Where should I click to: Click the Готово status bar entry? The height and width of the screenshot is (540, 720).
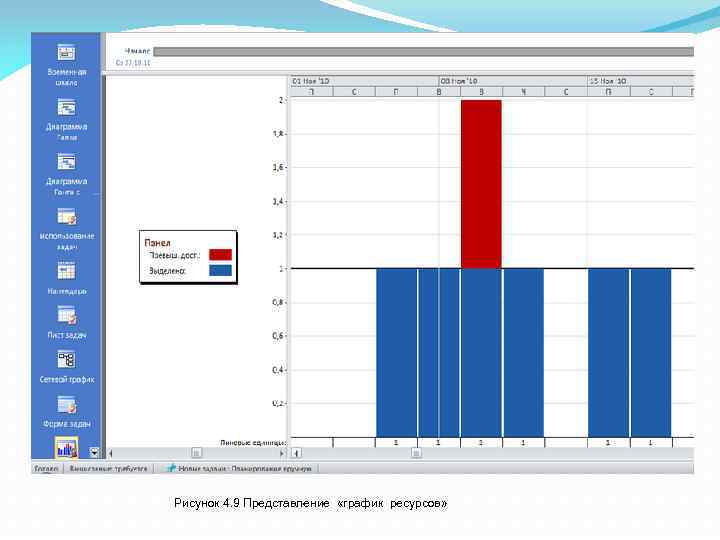coord(46,469)
